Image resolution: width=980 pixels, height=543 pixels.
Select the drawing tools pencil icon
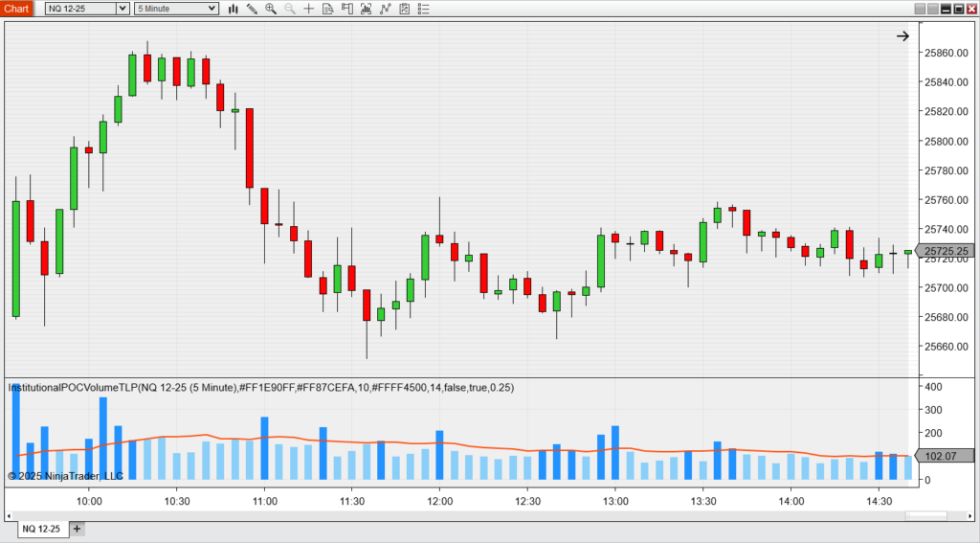point(252,9)
